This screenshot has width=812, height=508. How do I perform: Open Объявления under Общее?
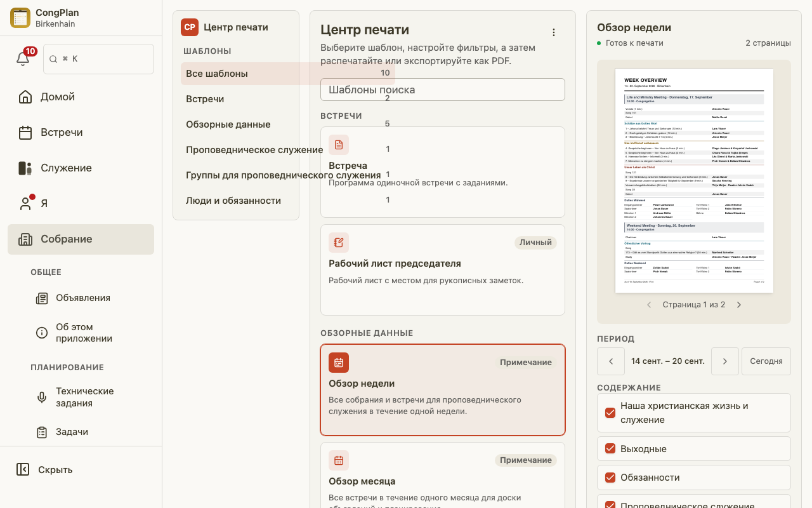click(91, 298)
